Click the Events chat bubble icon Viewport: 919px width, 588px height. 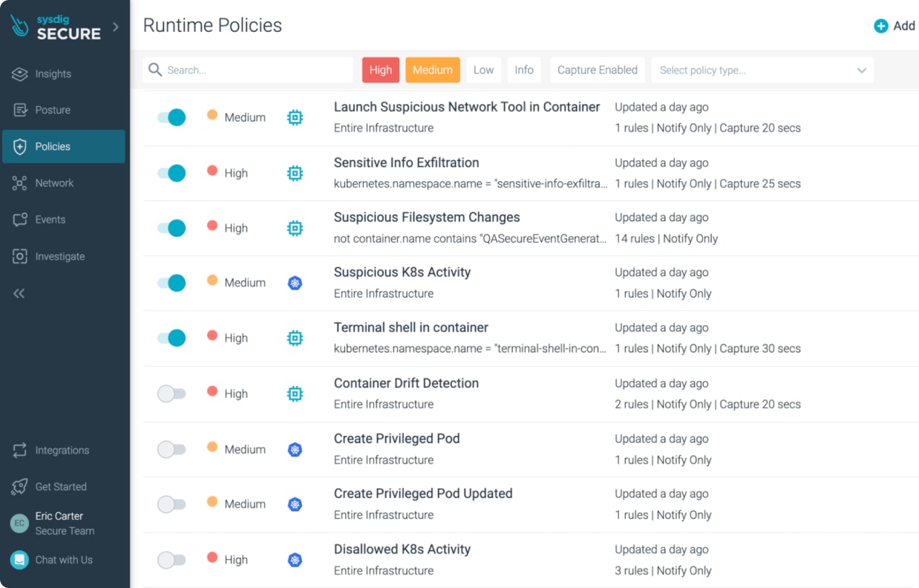tap(20, 220)
